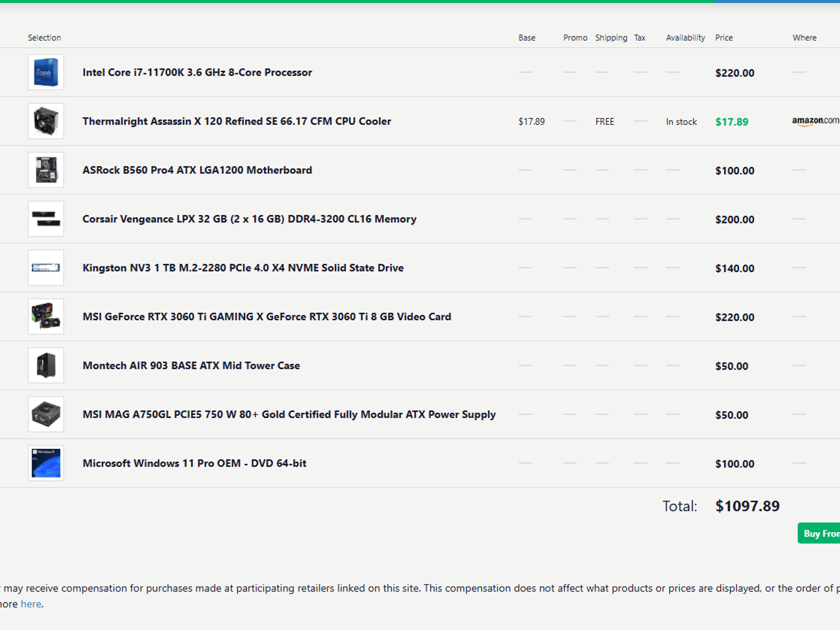840x630 pixels.
Task: Click the cooler's $17.89 base price
Action: click(x=532, y=121)
